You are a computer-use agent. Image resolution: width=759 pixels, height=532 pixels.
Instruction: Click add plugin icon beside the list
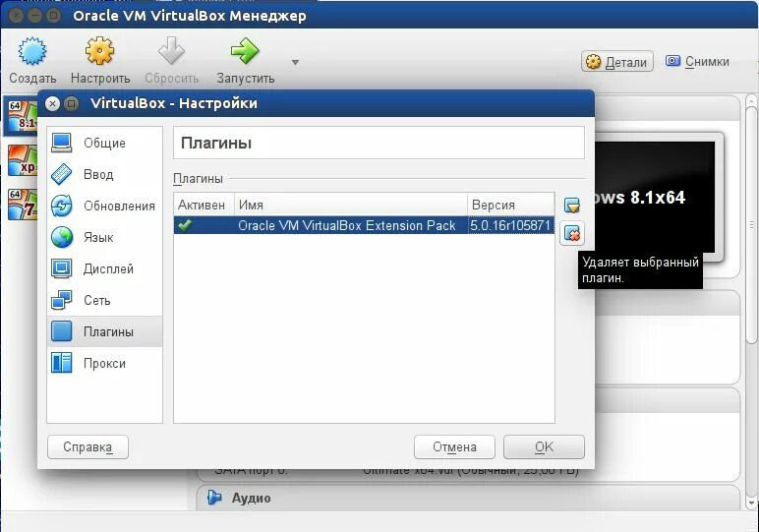pos(572,206)
